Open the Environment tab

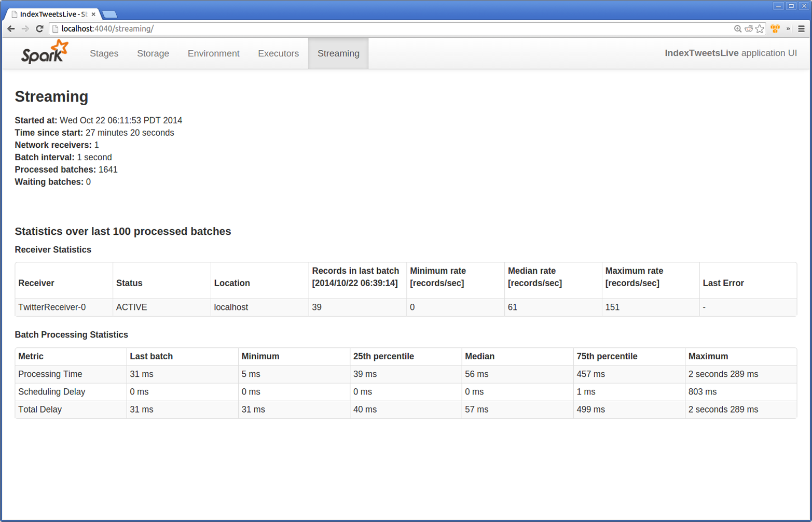(213, 53)
